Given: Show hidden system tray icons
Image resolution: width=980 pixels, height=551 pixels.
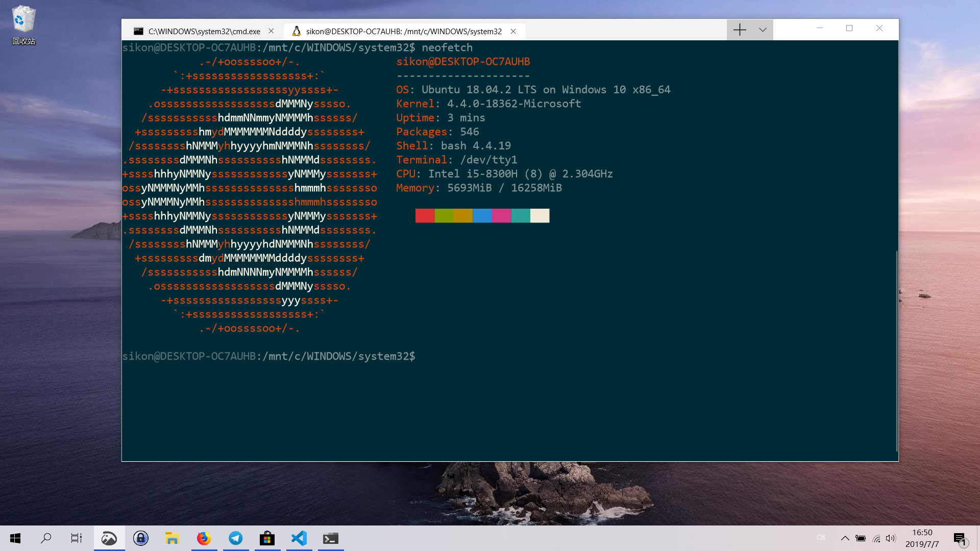Looking at the screenshot, I should 845,538.
